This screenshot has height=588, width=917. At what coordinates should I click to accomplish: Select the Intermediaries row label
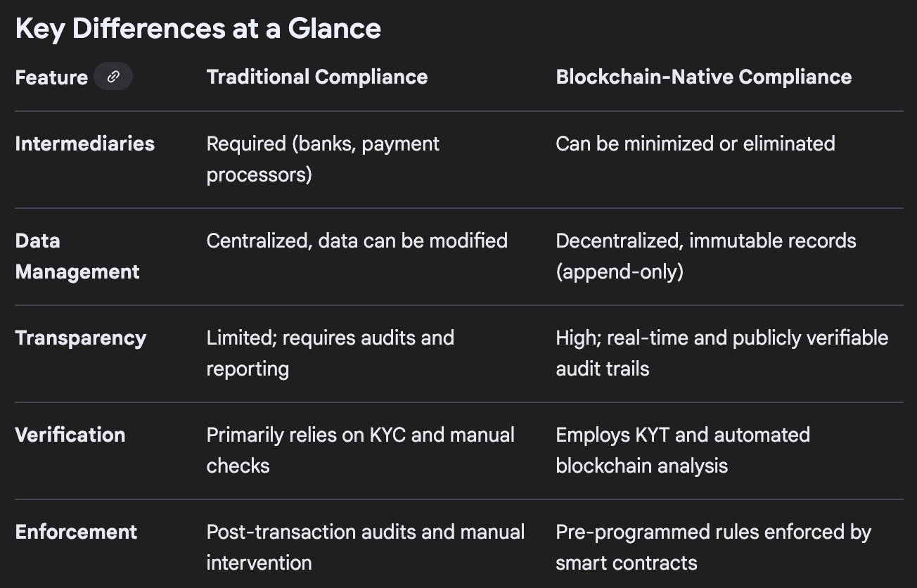[84, 143]
